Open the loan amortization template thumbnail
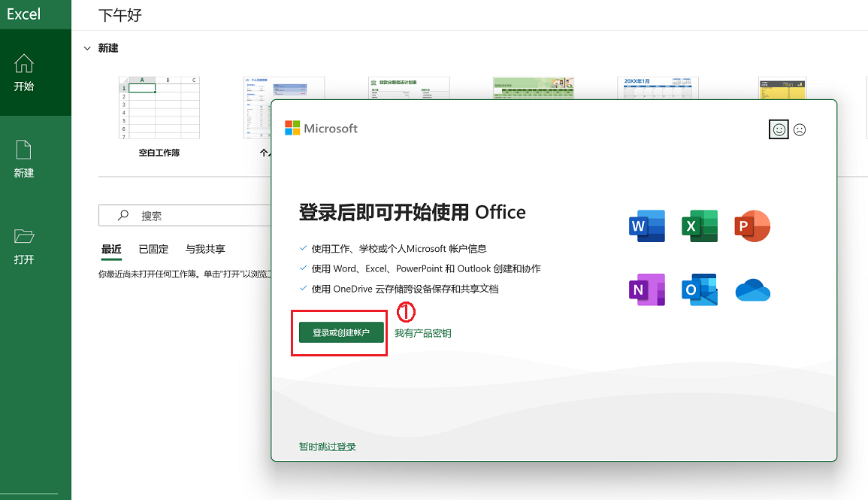Viewport: 868px width, 500px height. (409, 88)
